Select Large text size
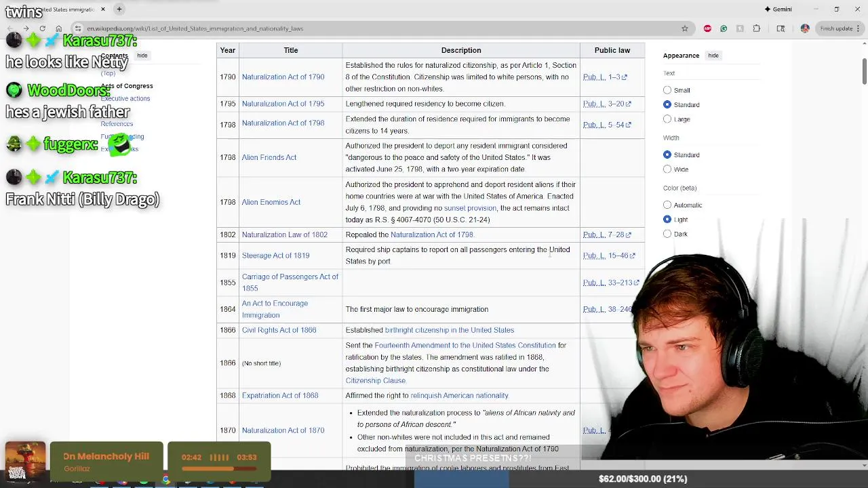868x488 pixels. 667,119
